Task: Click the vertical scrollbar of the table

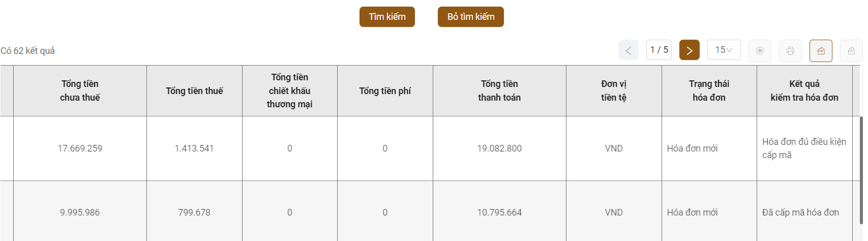Action: pyautogui.click(x=861, y=170)
